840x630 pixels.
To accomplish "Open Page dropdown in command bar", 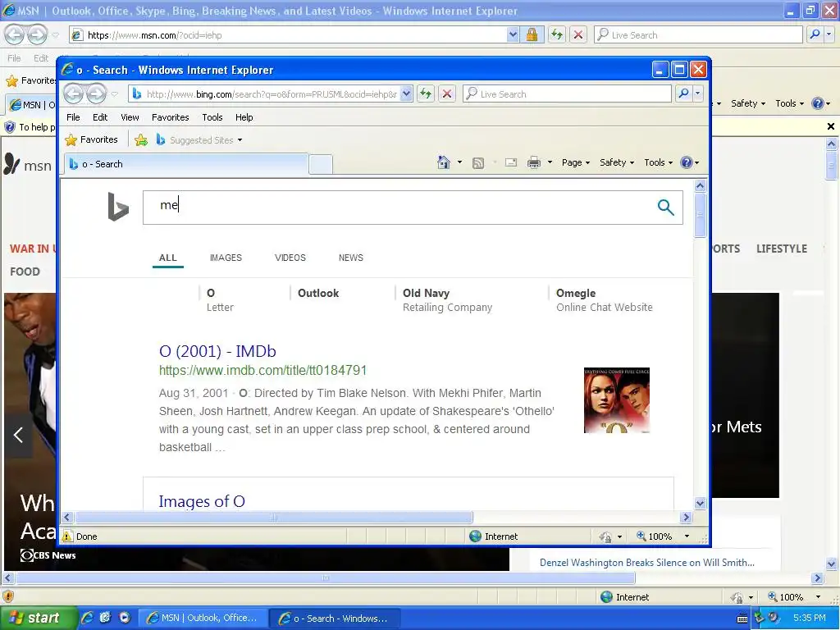I will (575, 162).
